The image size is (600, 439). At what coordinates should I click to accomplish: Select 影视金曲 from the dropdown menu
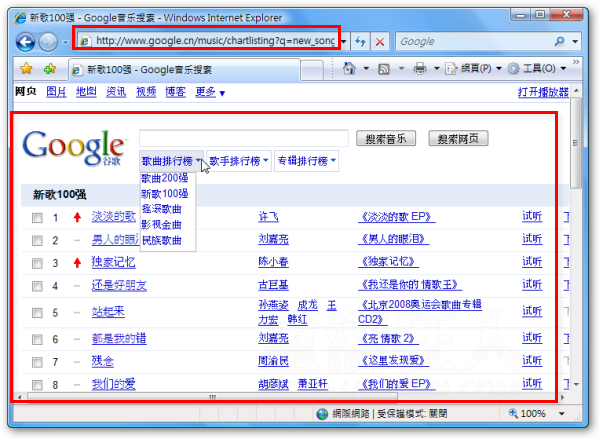[161, 225]
